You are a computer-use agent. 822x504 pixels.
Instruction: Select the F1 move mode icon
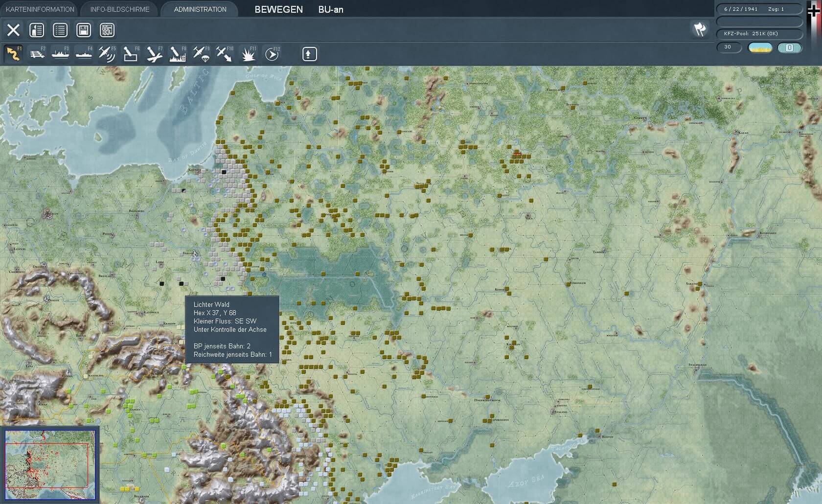(13, 54)
